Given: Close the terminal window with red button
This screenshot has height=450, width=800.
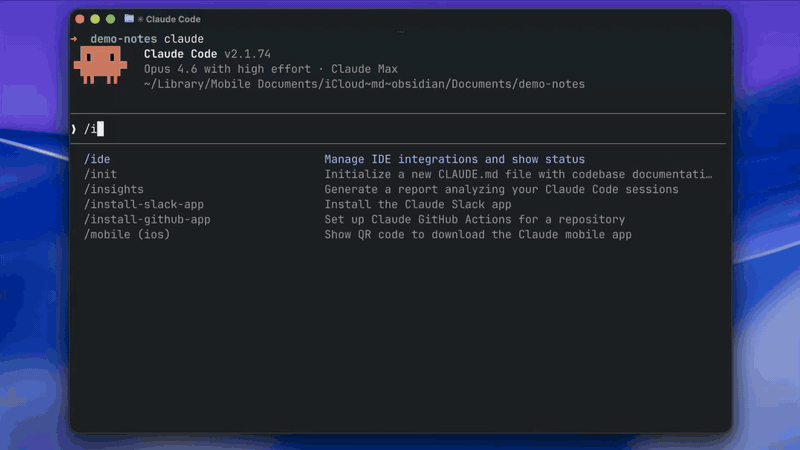Looking at the screenshot, I should click(80, 19).
